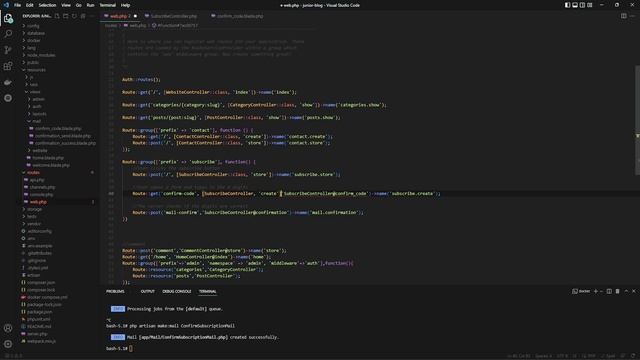Image resolution: width=640 pixels, height=360 pixels.
Task: Click New Folder icon in Explorer header
Action: tap(66, 16)
